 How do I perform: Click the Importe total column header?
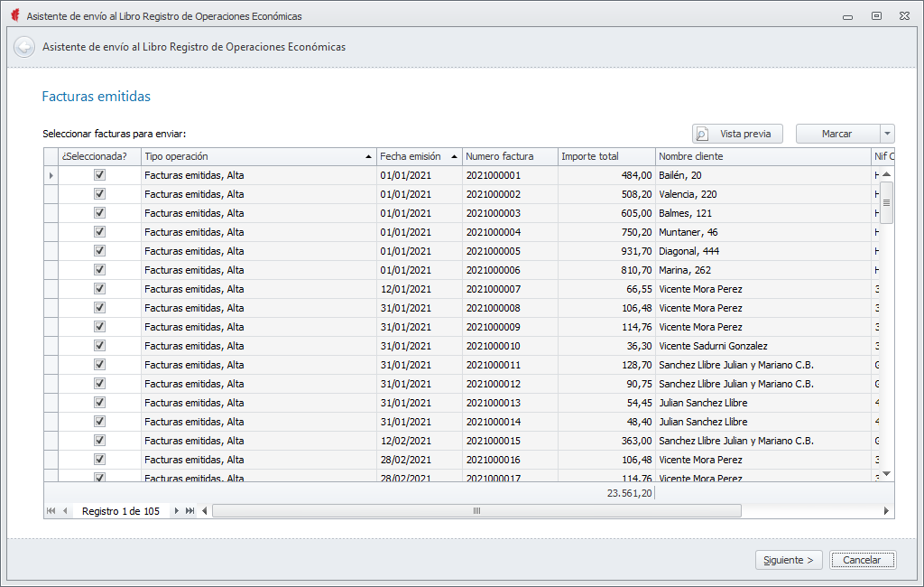[x=605, y=156]
